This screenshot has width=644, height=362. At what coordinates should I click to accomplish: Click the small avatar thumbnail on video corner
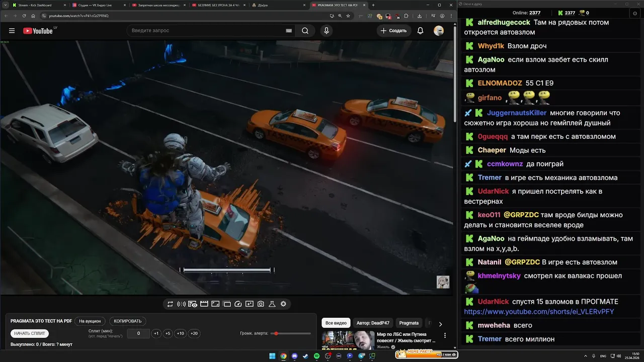point(443,282)
